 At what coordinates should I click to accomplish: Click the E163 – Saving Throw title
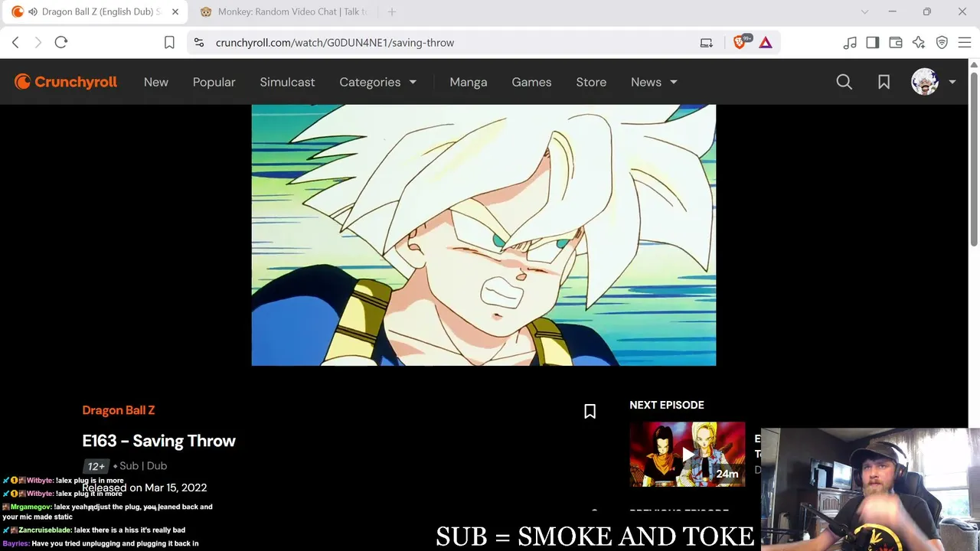coord(159,441)
